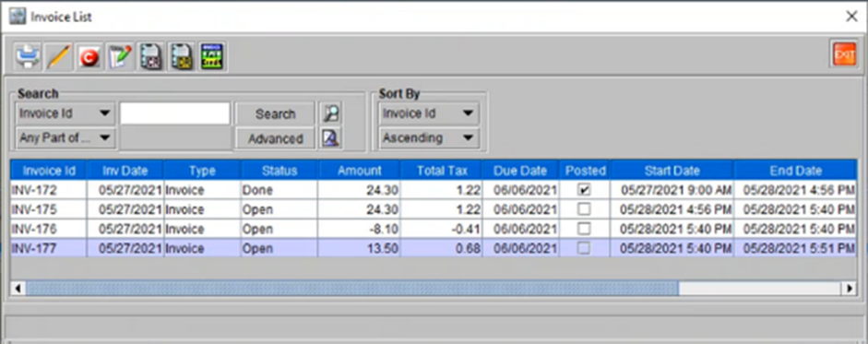Click the 13.50 amount cell
Viewport: 868px width, 344px height.
coord(359,248)
